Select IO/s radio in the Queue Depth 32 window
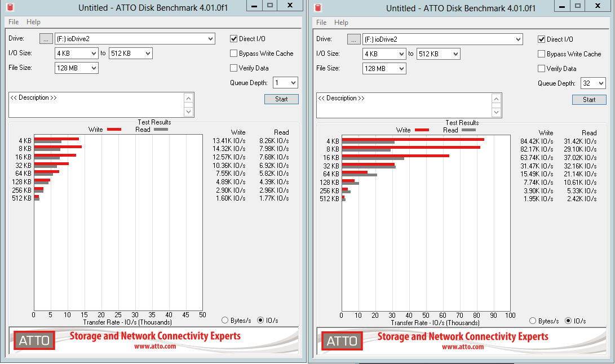The height and width of the screenshot is (364, 615). click(x=568, y=321)
